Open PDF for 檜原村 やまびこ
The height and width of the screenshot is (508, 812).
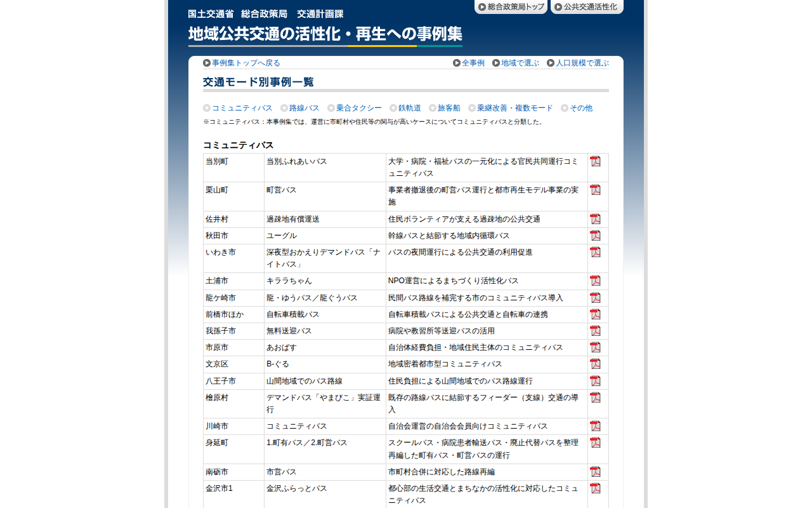pyautogui.click(x=595, y=398)
